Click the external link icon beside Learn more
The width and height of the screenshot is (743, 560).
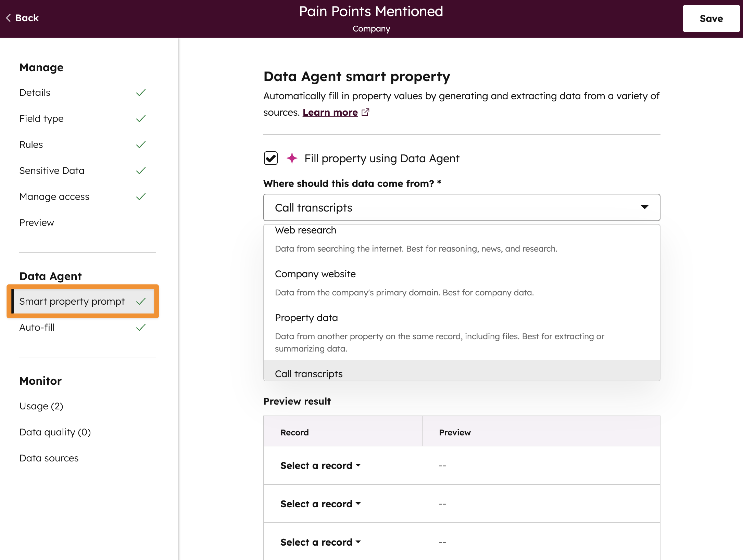pyautogui.click(x=365, y=112)
